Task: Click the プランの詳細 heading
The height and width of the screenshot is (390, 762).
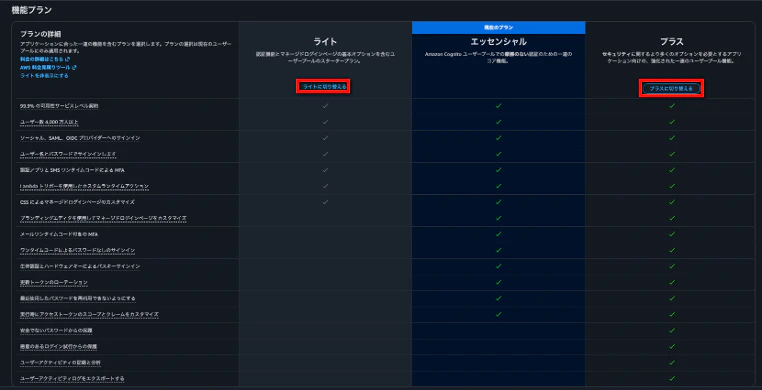Action: 40,34
